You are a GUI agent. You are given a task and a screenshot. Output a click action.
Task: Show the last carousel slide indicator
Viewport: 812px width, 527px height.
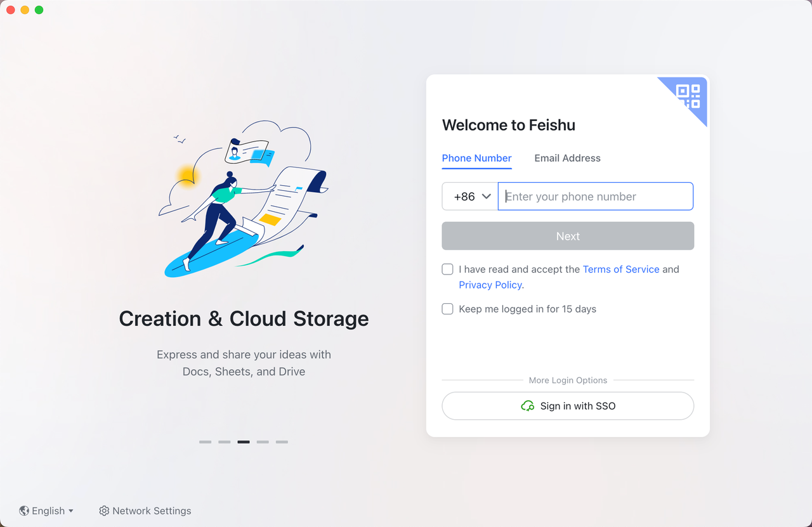pos(282,442)
